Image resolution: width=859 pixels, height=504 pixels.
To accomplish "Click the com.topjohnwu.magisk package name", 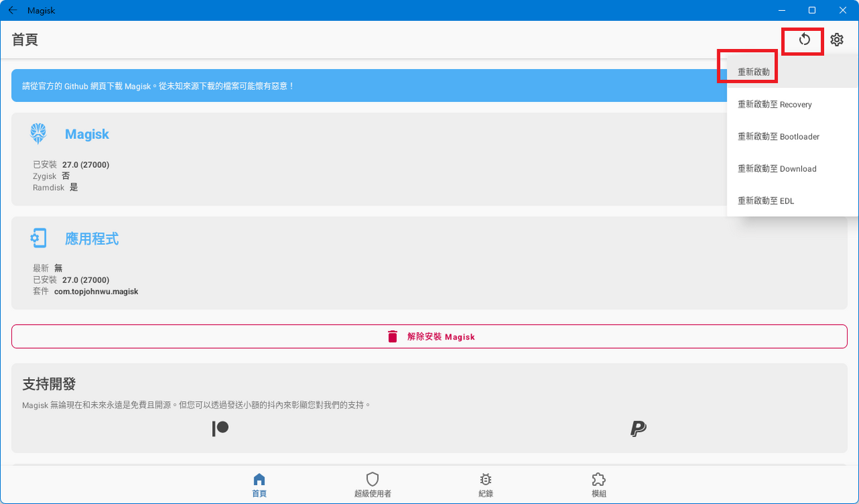I will (96, 291).
